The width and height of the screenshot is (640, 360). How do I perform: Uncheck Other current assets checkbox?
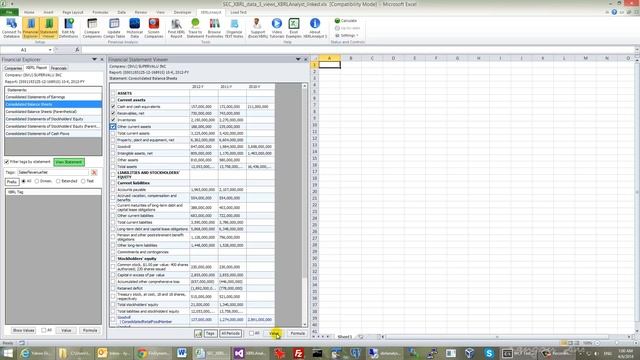point(113,127)
